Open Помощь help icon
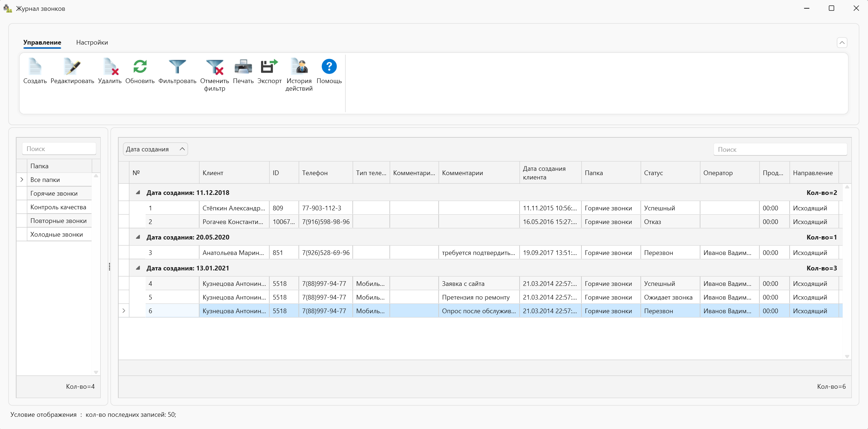The height and width of the screenshot is (429, 868). point(329,67)
